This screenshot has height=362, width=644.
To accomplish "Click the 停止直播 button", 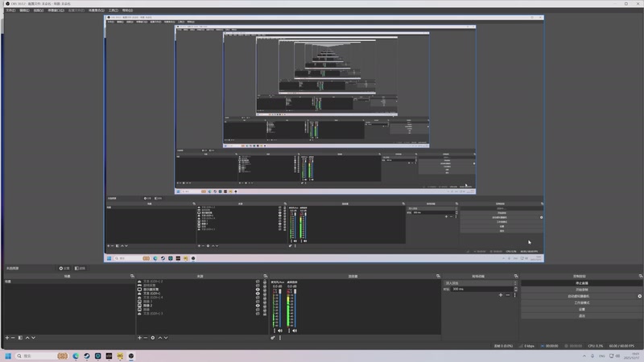I will click(x=581, y=283).
